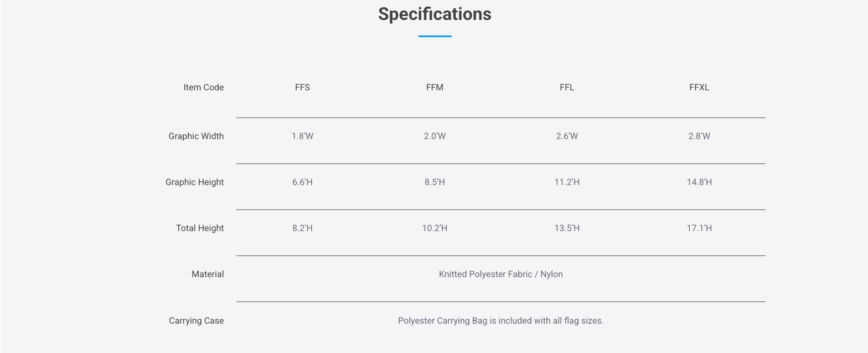Click the 2.8'W graphic width value
This screenshot has width=868, height=353.
pyautogui.click(x=699, y=136)
